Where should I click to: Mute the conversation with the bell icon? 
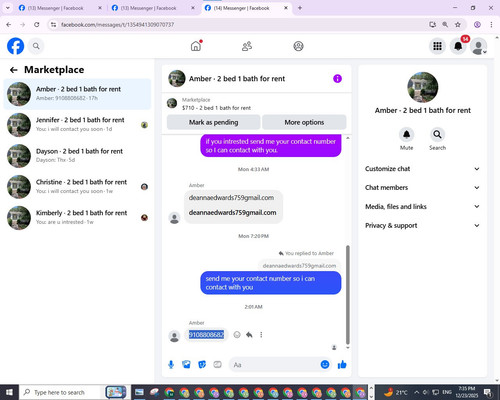[x=406, y=134]
